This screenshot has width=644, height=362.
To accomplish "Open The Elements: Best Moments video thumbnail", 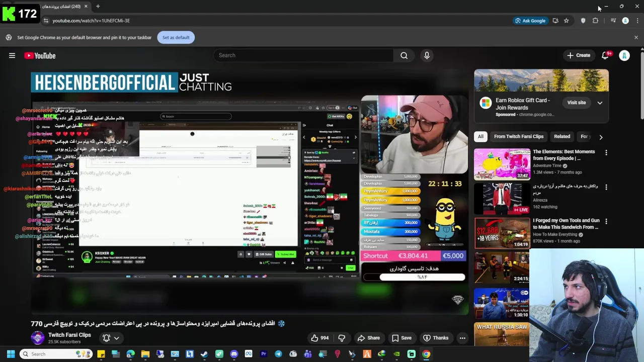I will click(502, 163).
